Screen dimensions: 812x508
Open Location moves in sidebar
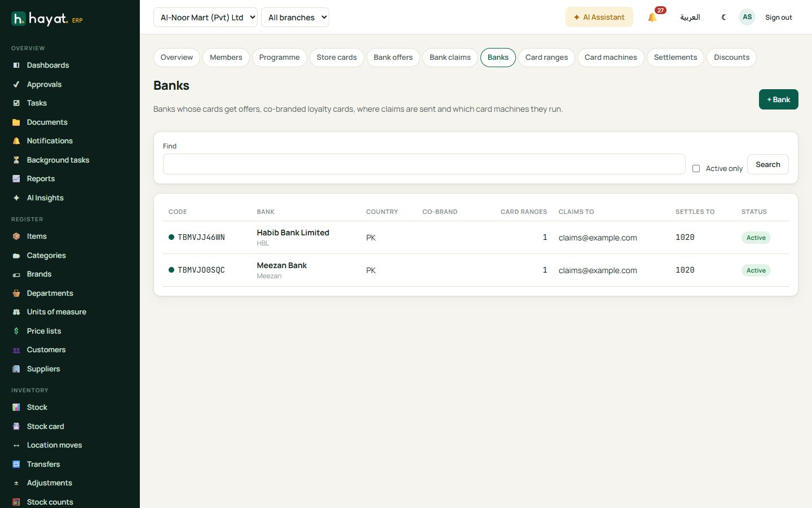(54, 445)
